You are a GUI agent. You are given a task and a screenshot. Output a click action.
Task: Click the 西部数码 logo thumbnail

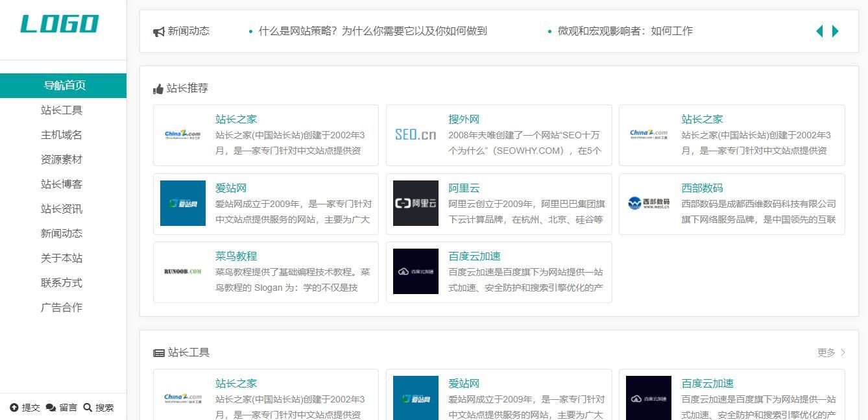click(649, 203)
